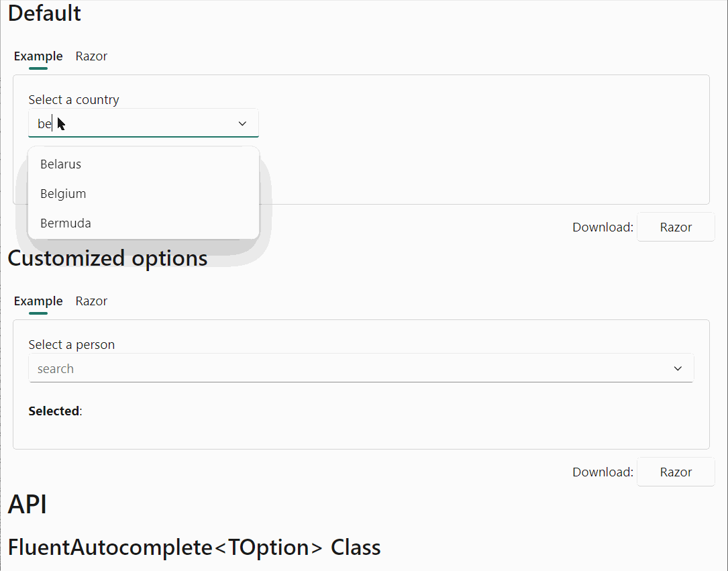Click the 'Select a person' label
The width and height of the screenshot is (728, 571).
71,344
